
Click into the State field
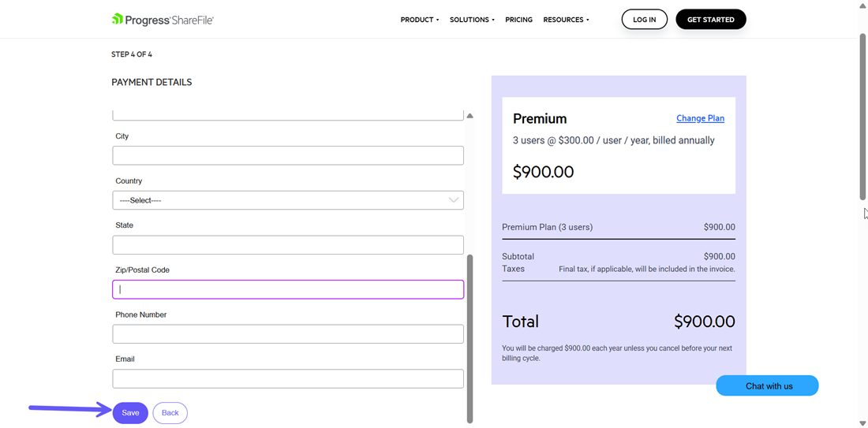287,244
